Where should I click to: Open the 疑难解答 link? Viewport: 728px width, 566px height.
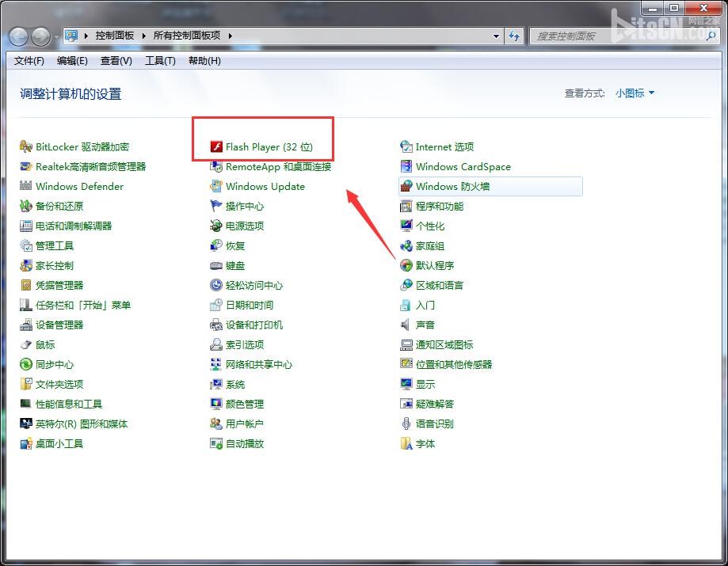click(435, 404)
